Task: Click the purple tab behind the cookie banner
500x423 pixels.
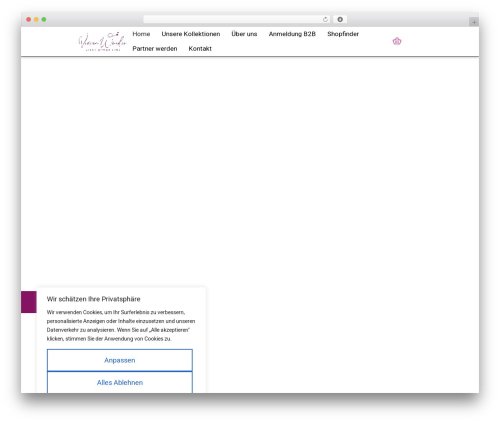Action: [x=29, y=302]
